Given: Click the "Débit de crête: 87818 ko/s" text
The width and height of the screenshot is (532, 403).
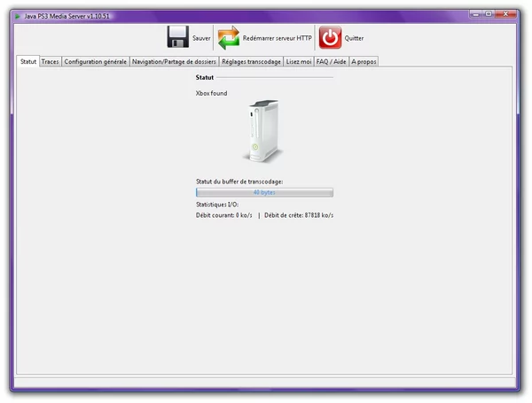Looking at the screenshot, I should pyautogui.click(x=299, y=215).
